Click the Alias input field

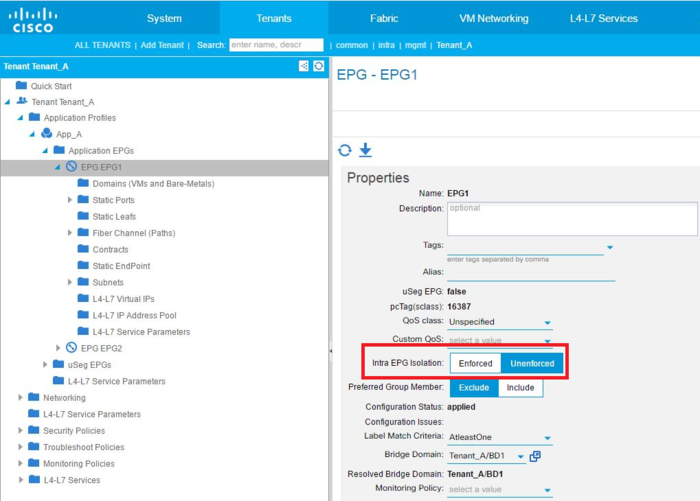(531, 273)
